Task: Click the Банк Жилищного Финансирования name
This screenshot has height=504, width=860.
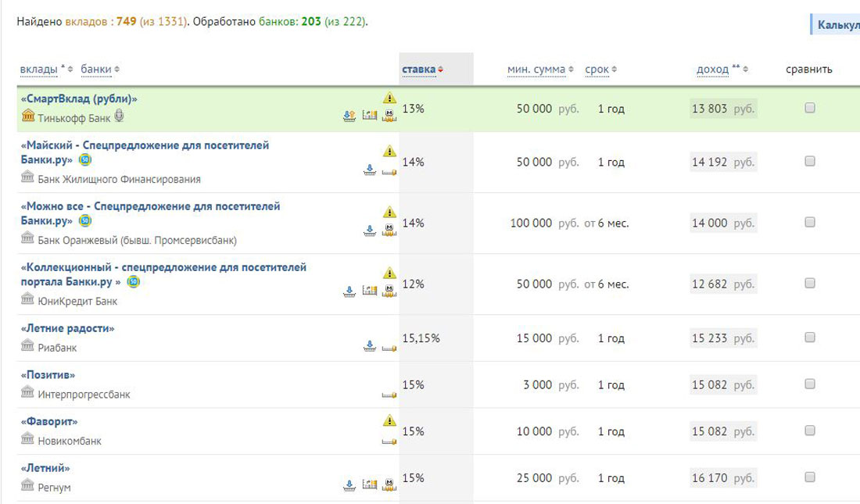Action: pyautogui.click(x=119, y=180)
